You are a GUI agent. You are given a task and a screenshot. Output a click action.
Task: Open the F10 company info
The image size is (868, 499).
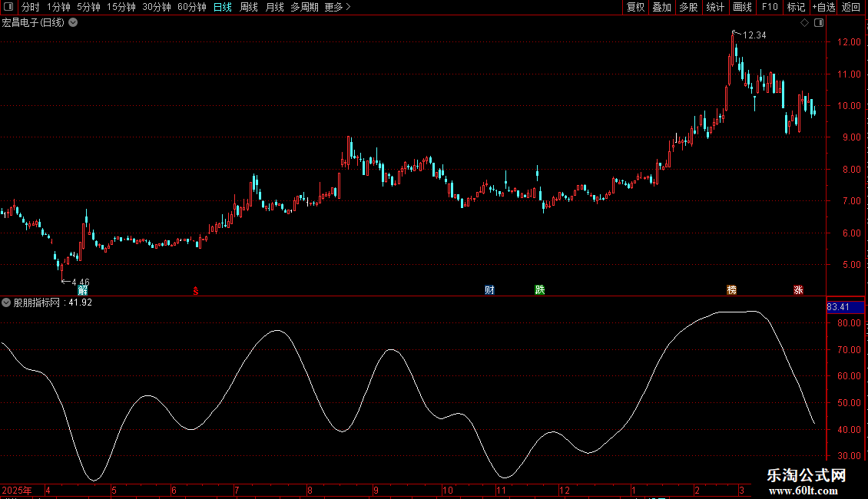click(769, 7)
